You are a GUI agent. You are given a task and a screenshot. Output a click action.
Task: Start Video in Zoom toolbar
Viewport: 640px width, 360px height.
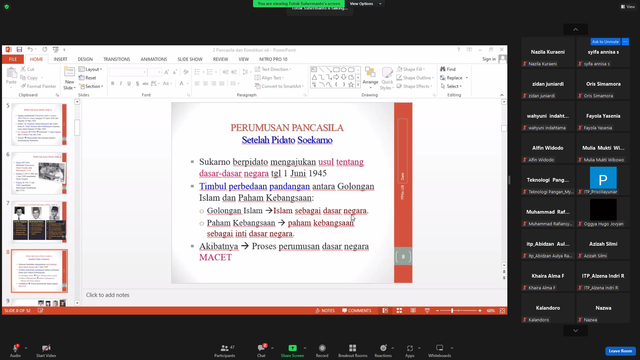pyautogui.click(x=46, y=350)
